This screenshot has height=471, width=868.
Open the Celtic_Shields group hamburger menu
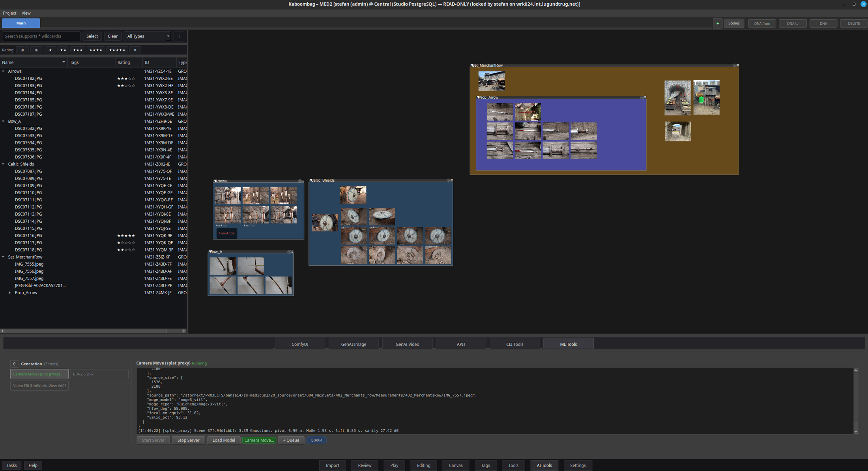click(452, 180)
